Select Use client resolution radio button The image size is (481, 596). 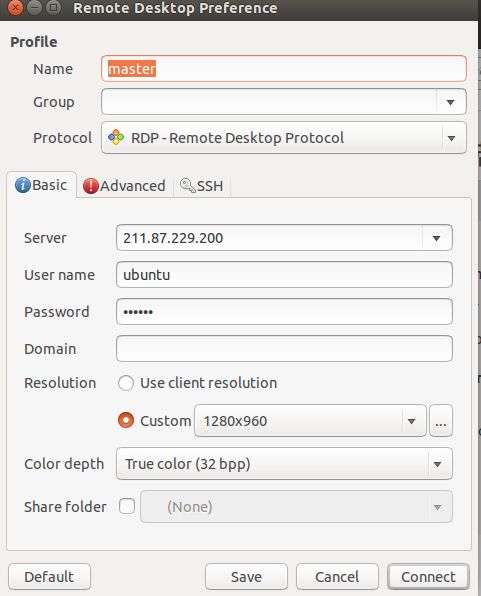pyautogui.click(x=126, y=383)
